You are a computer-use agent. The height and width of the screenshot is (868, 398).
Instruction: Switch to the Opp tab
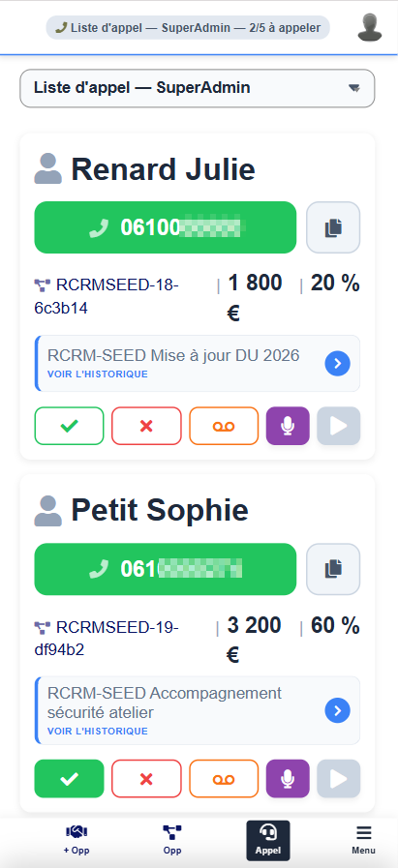coord(172,840)
